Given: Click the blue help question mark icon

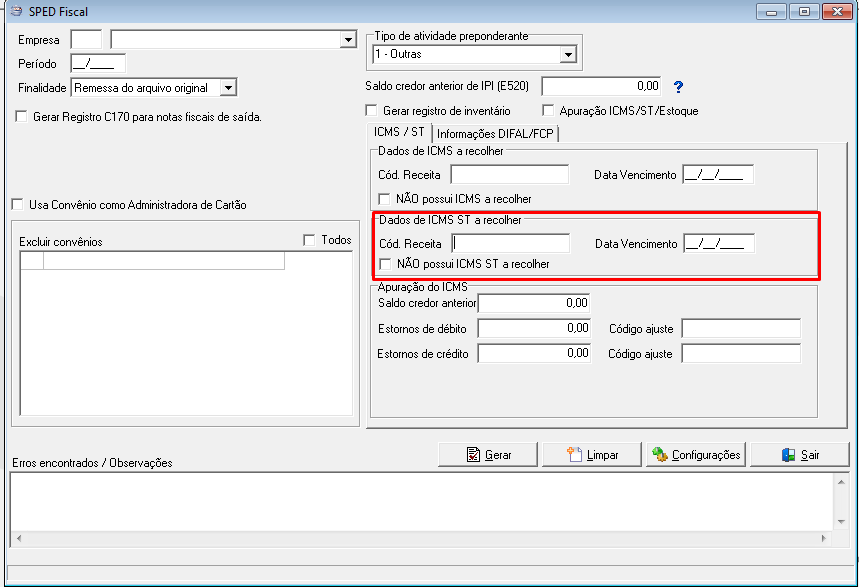Looking at the screenshot, I should pos(678,87).
